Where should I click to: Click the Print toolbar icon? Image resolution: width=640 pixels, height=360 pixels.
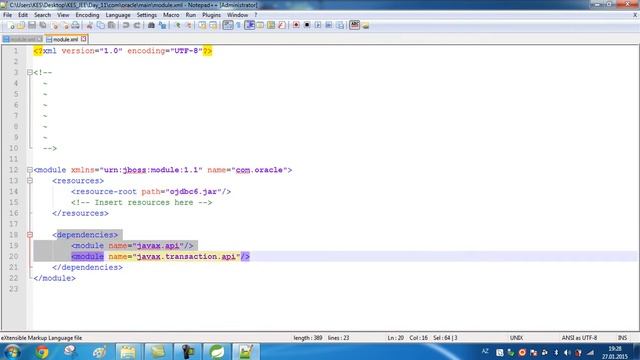click(76, 25)
